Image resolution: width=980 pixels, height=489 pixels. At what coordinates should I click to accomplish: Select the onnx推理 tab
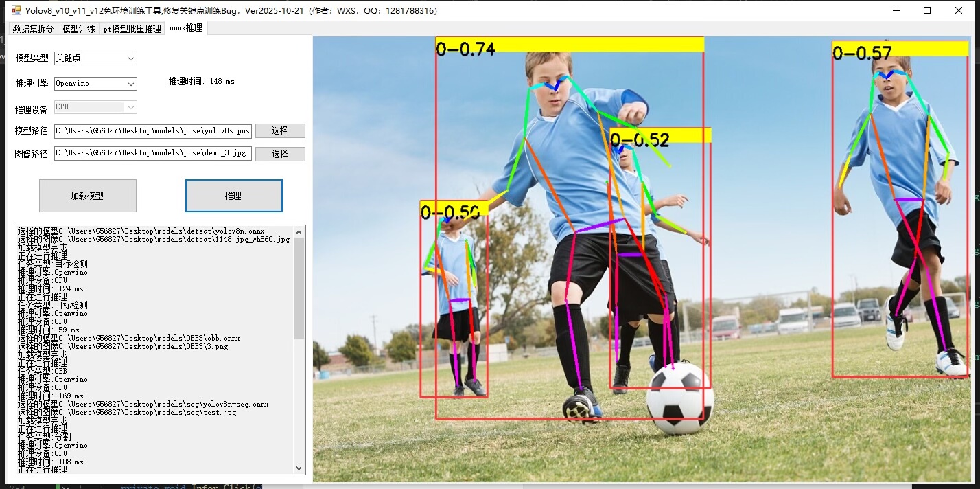pos(186,27)
